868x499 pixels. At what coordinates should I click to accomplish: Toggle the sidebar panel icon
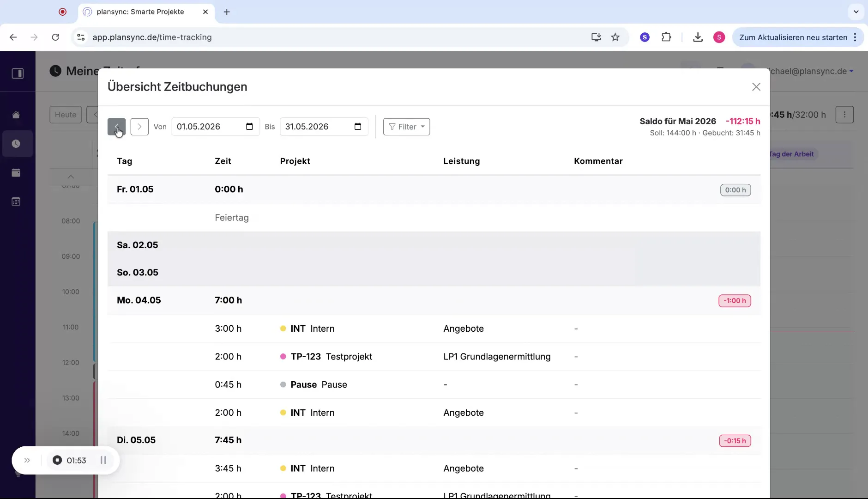tap(18, 73)
